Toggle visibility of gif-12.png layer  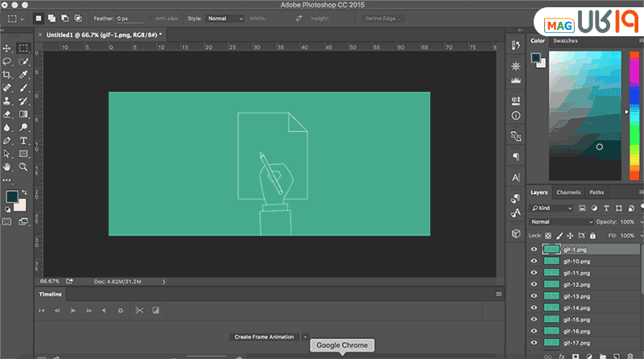click(x=534, y=284)
